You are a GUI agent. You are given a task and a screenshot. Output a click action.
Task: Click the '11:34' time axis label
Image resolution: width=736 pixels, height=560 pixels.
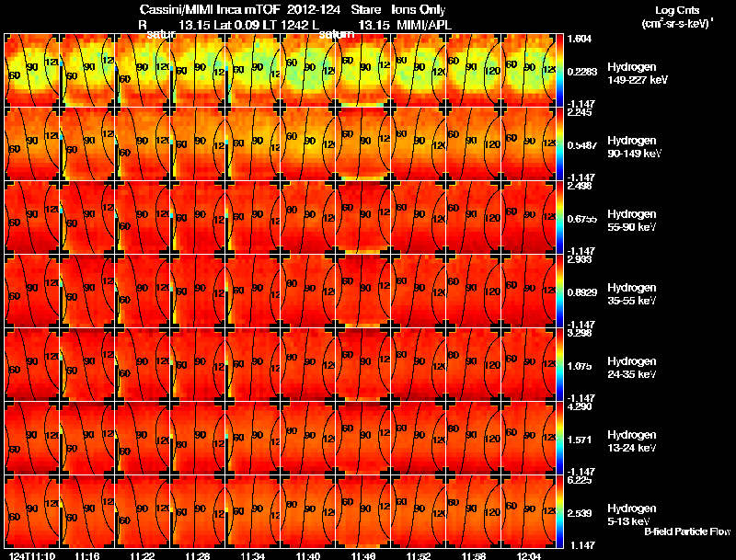coord(252,556)
